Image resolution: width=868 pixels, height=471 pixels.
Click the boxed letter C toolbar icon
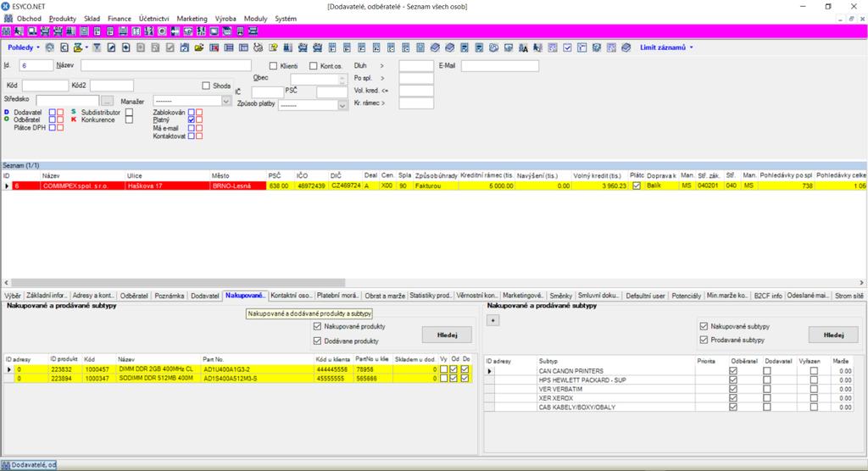click(x=64, y=47)
